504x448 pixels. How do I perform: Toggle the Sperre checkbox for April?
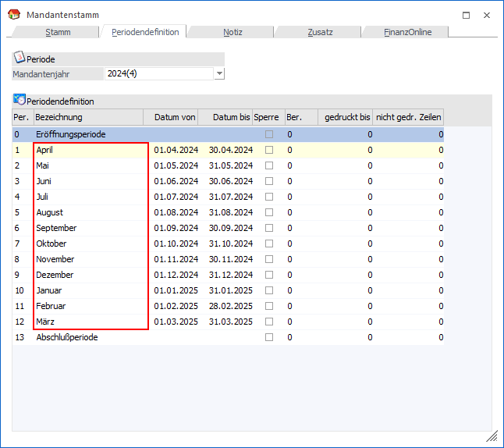pos(269,150)
